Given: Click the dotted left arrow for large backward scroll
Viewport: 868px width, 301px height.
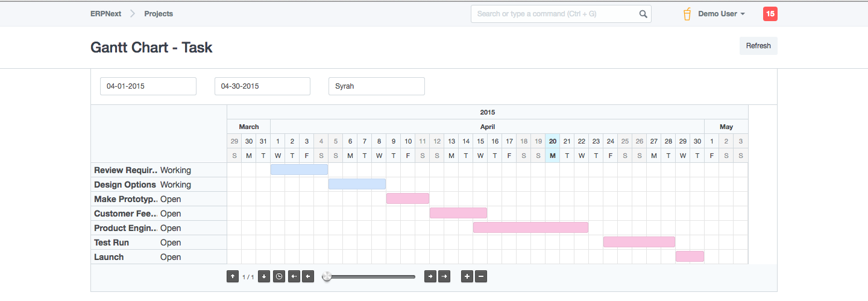Looking at the screenshot, I should click(294, 276).
